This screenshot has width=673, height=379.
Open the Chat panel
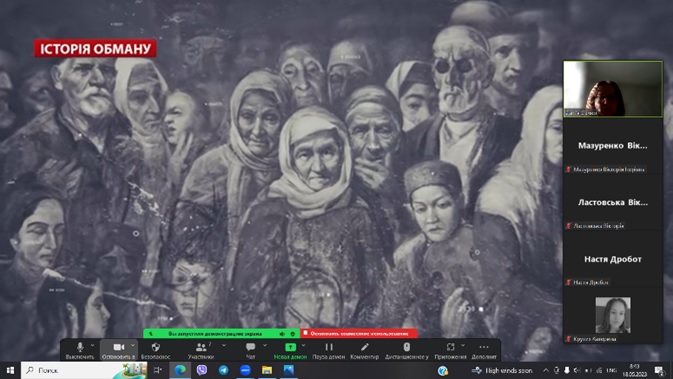pyautogui.click(x=250, y=350)
